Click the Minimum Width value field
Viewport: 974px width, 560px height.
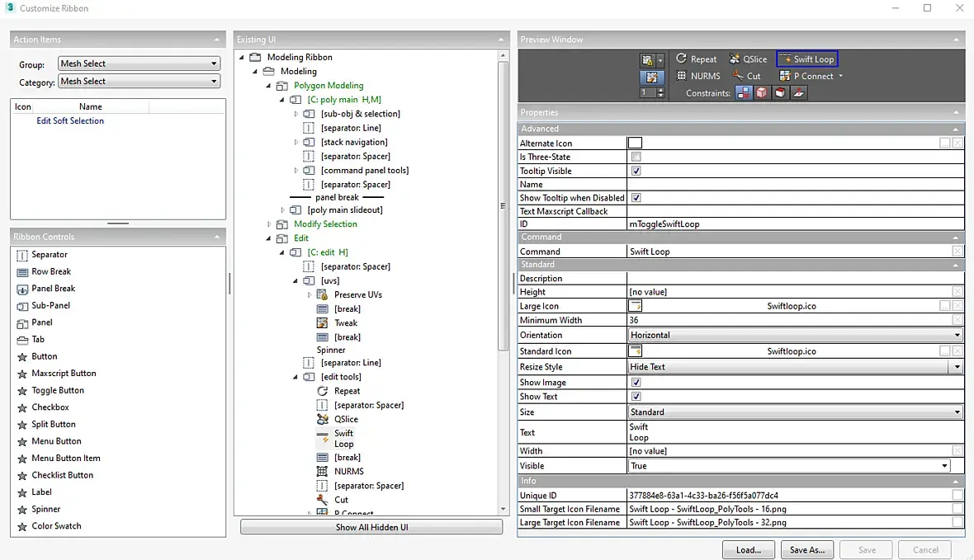(x=789, y=320)
